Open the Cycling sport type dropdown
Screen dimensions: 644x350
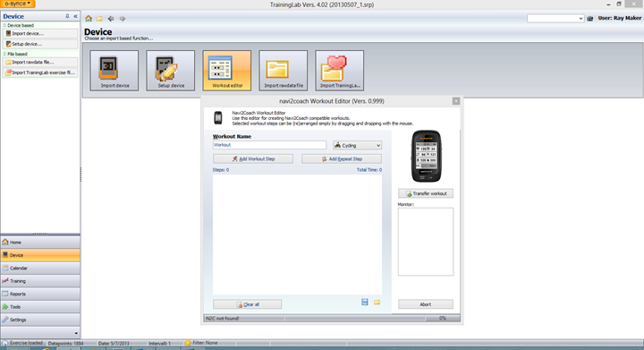(357, 145)
